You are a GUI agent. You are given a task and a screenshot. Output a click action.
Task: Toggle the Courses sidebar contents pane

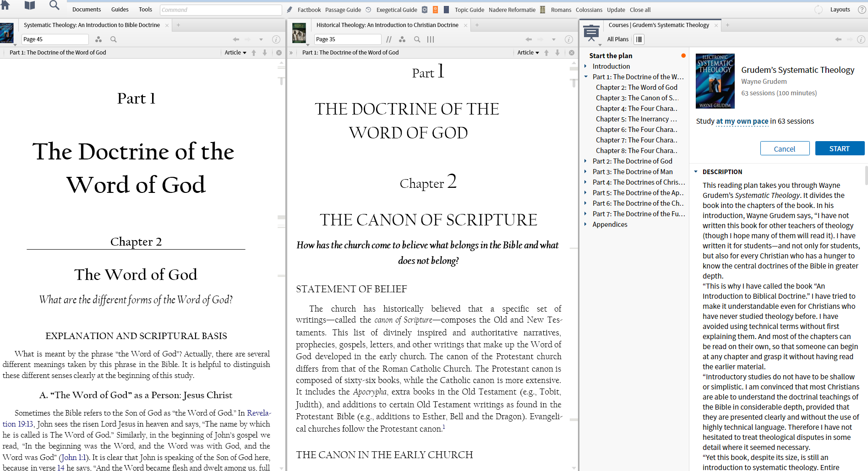[x=639, y=39]
